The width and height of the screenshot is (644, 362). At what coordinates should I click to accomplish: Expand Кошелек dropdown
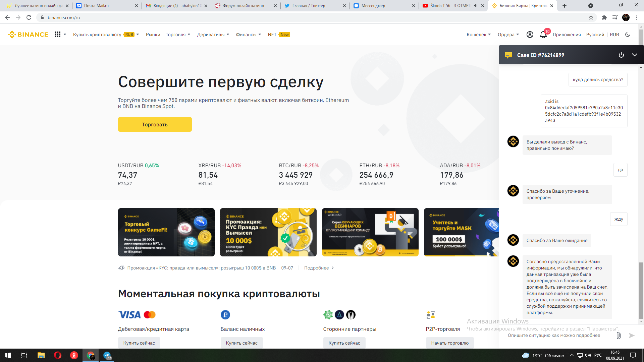click(x=479, y=35)
